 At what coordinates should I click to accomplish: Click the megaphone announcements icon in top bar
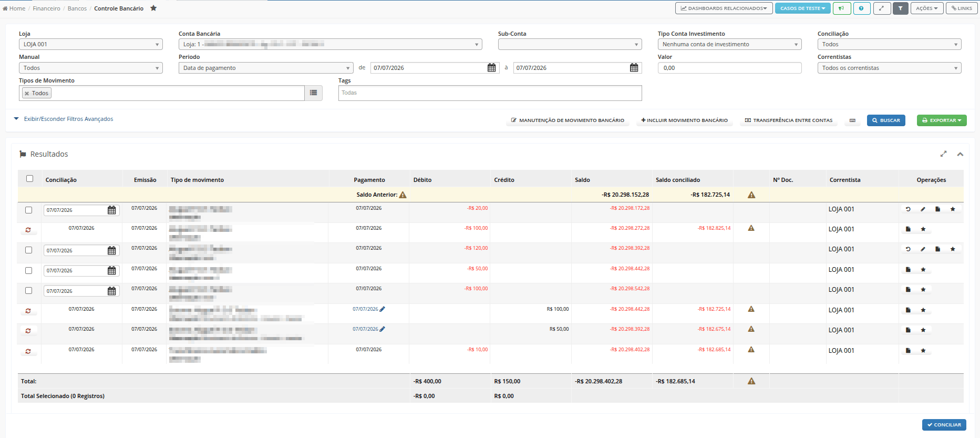[x=842, y=8]
